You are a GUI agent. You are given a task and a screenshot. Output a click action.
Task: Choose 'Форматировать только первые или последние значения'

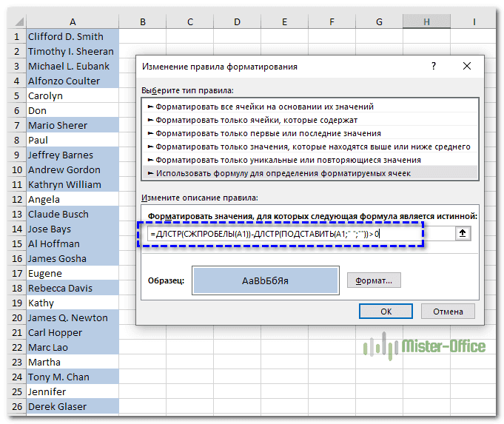coord(269,133)
